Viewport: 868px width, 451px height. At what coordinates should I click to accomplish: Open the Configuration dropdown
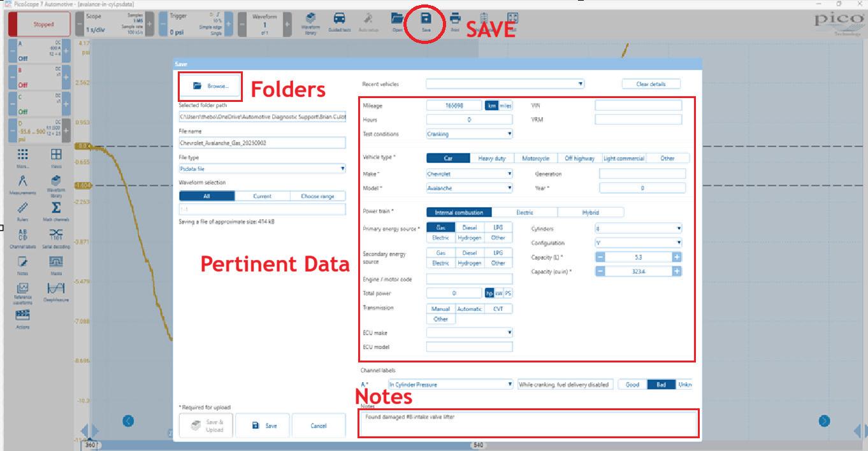[x=639, y=243]
